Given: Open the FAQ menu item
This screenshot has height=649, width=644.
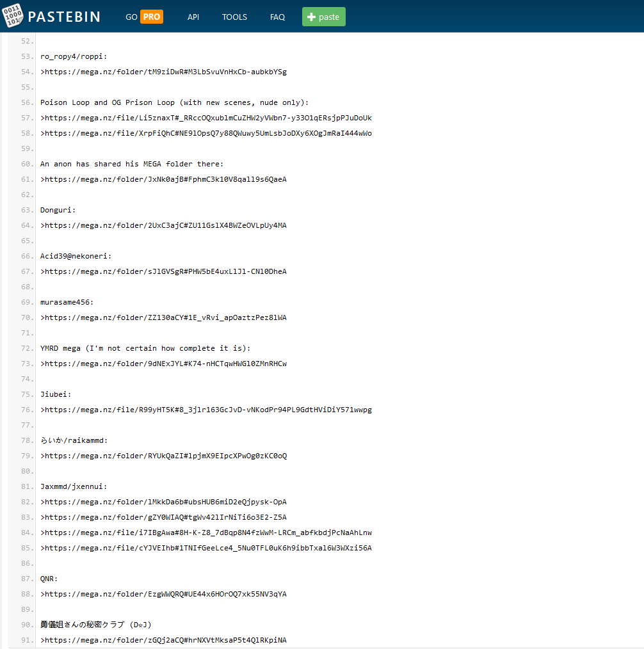Looking at the screenshot, I should (277, 17).
